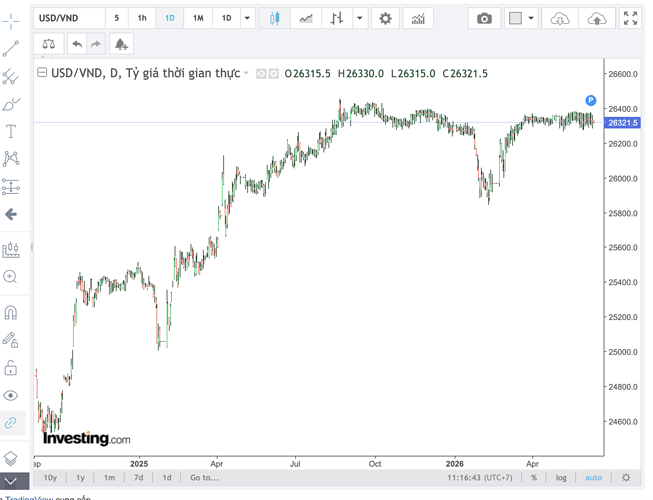Click the 11:16:43 (UTC+7) timezone
This screenshot has height=500, width=653.
tap(480, 478)
